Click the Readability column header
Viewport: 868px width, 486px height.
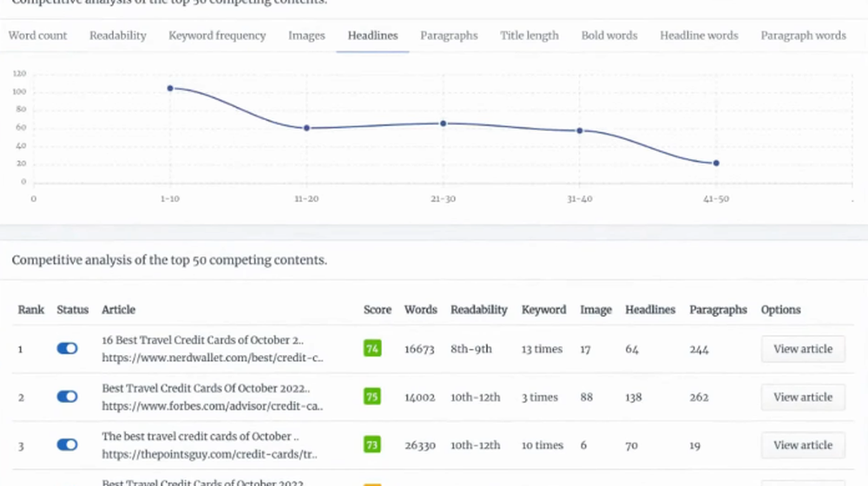479,310
